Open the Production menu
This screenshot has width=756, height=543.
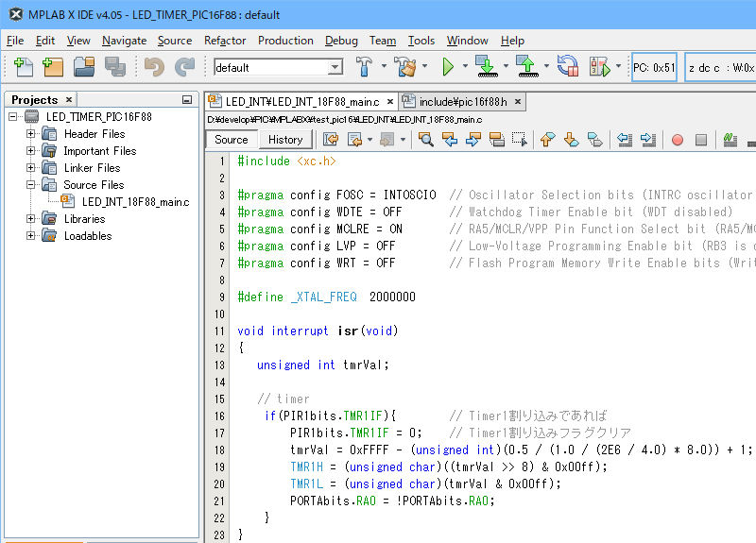[285, 41]
